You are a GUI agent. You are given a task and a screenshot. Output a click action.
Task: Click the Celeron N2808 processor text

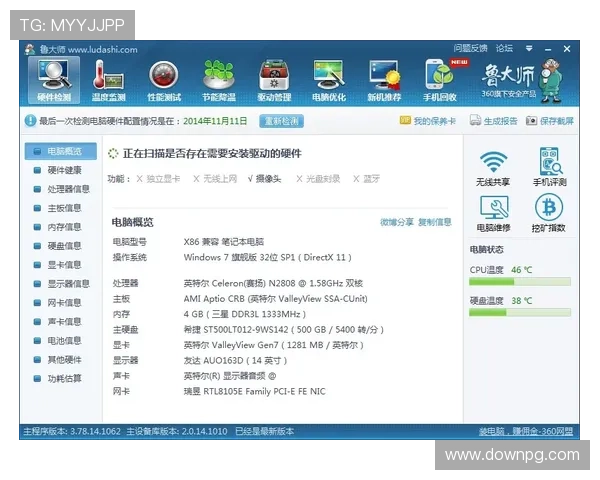[x=273, y=283]
